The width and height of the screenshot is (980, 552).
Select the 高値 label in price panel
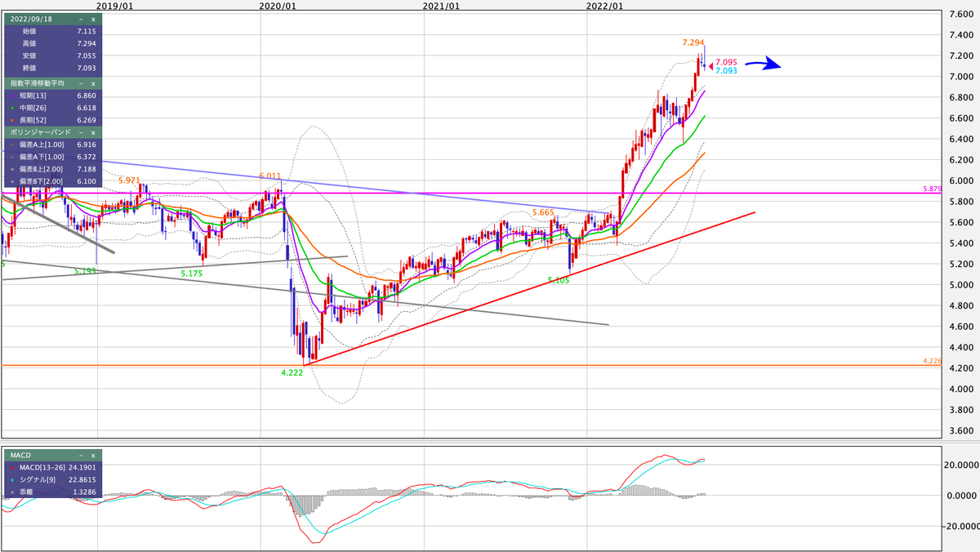[29, 43]
